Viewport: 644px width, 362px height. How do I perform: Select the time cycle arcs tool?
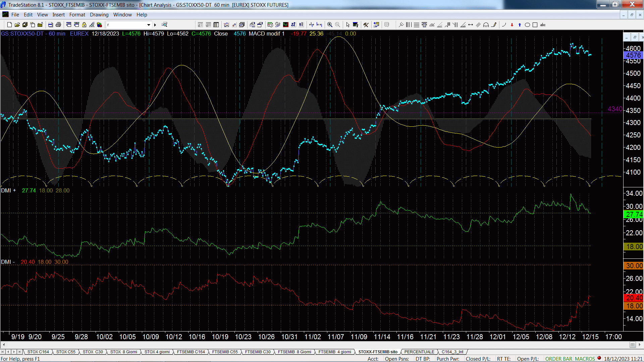click(486, 25)
